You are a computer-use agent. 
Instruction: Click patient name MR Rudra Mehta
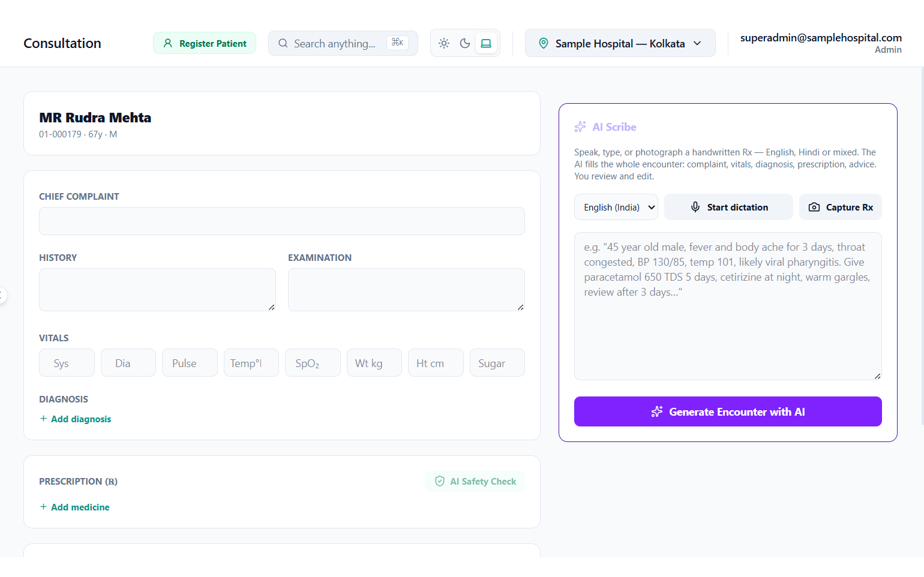click(95, 118)
